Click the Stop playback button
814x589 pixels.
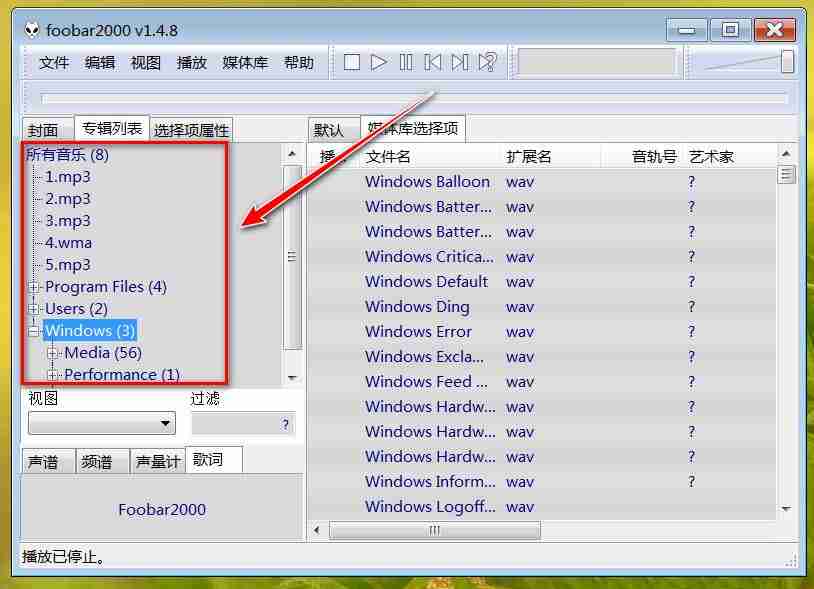click(351, 63)
